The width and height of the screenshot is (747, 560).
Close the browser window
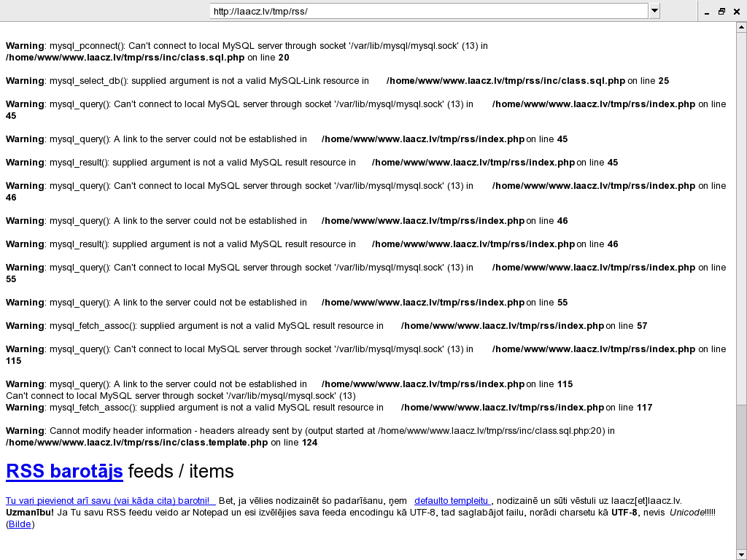[x=737, y=11]
